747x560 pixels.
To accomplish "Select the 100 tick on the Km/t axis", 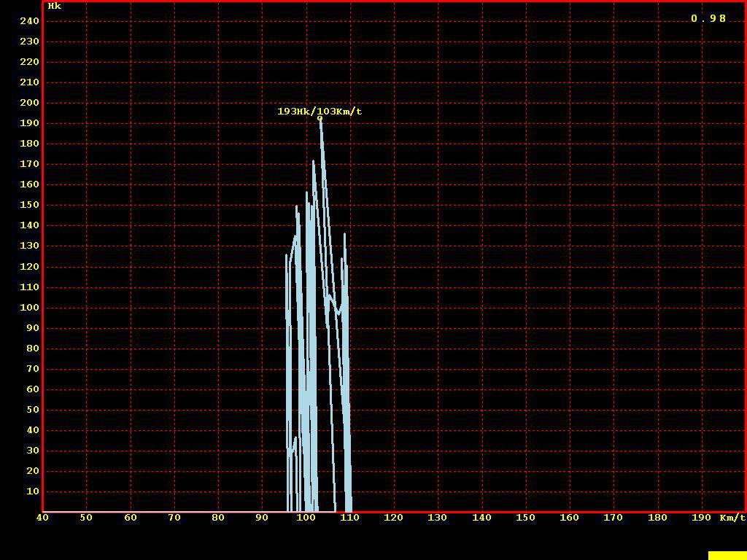I will coord(306,518).
